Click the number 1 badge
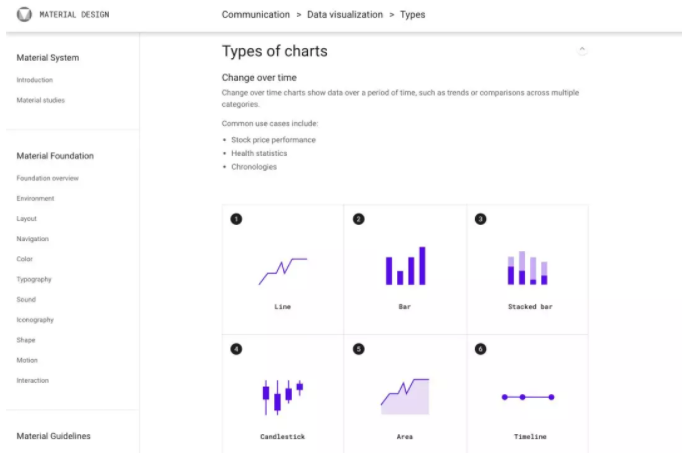Viewport: 682px width, 462px height. [x=236, y=219]
